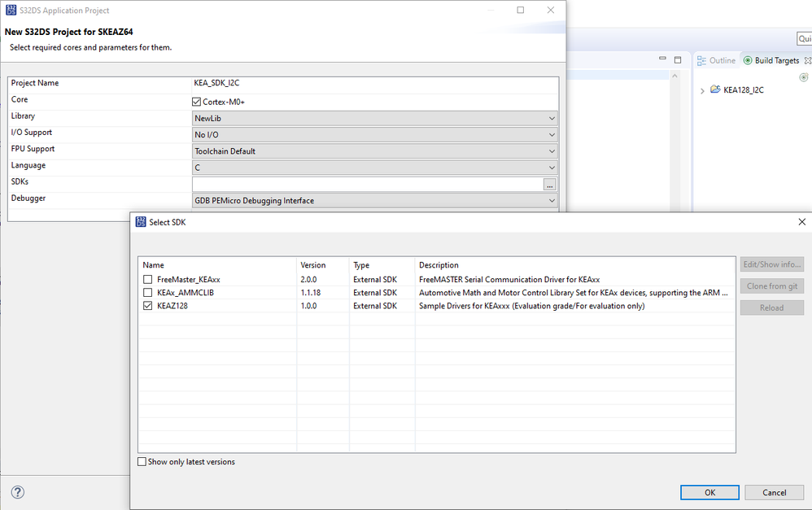Screen dimensions: 812x510
Task: Click the Quick Access search field
Action: point(804,39)
